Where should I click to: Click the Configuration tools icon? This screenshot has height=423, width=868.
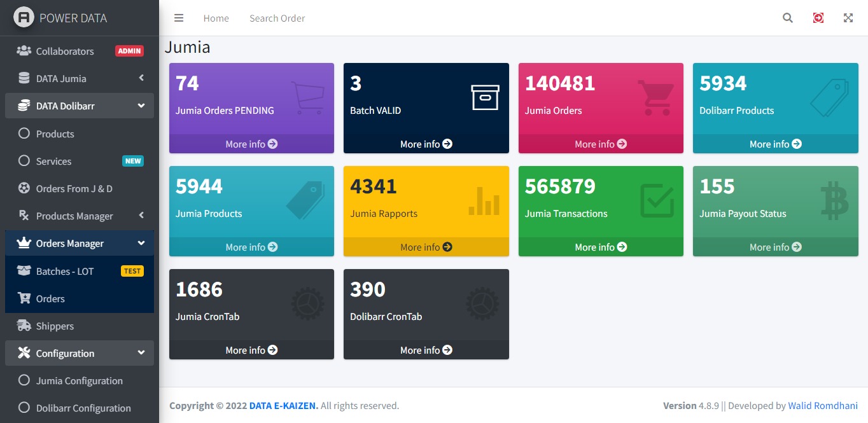point(24,352)
